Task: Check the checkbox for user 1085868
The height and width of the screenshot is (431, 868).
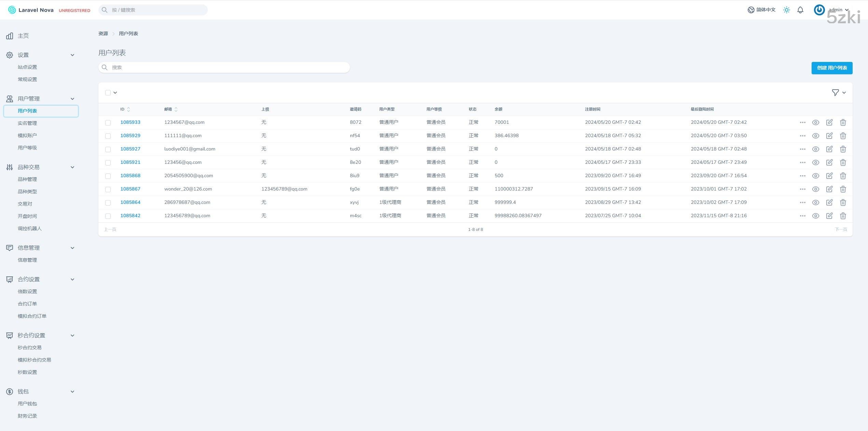Action: click(108, 176)
